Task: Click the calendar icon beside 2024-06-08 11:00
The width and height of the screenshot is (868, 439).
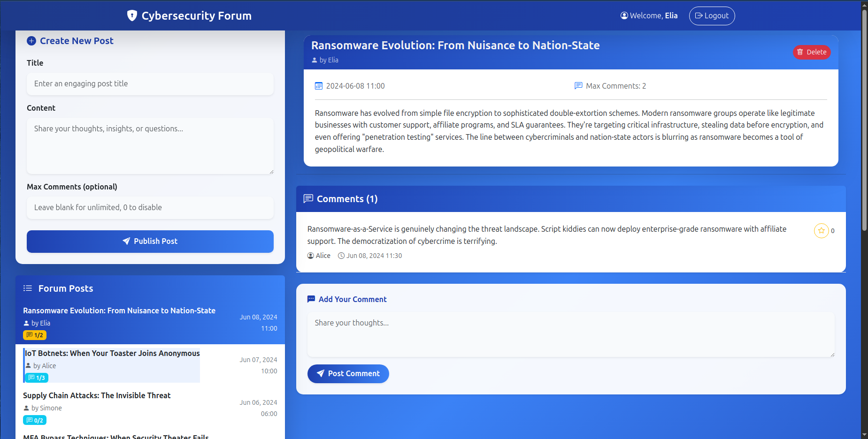Action: 319,86
